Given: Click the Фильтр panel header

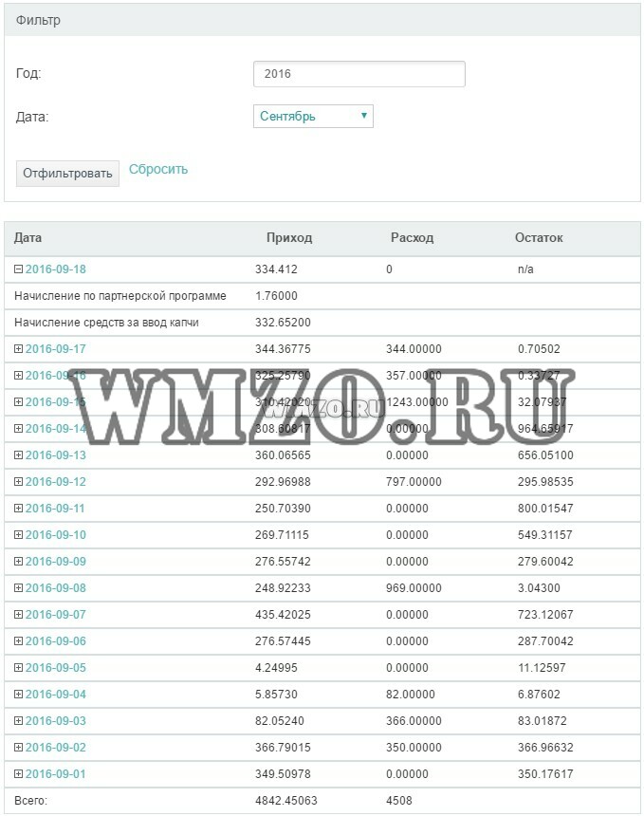Looking at the screenshot, I should point(322,20).
